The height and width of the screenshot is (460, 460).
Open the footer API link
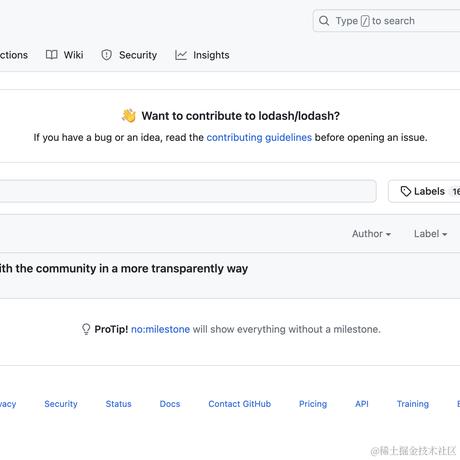362,404
